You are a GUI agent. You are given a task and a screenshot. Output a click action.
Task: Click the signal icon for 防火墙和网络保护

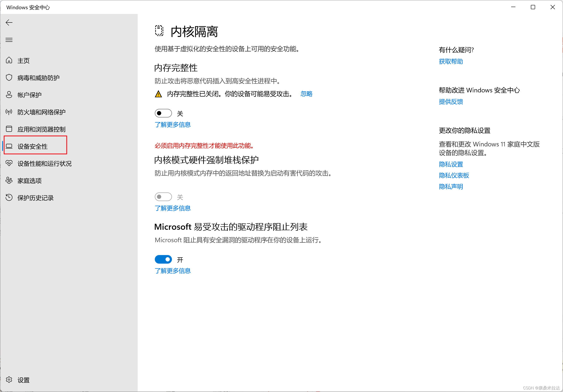9,112
